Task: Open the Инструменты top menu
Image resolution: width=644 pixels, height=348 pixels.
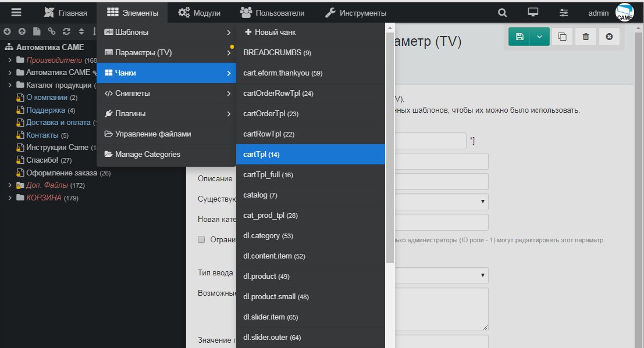Action: coord(355,13)
